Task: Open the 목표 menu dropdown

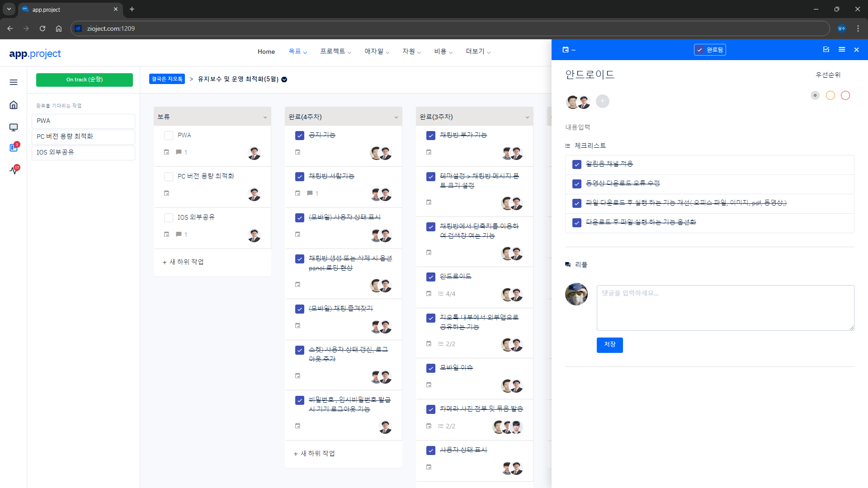Action: pyautogui.click(x=298, y=52)
